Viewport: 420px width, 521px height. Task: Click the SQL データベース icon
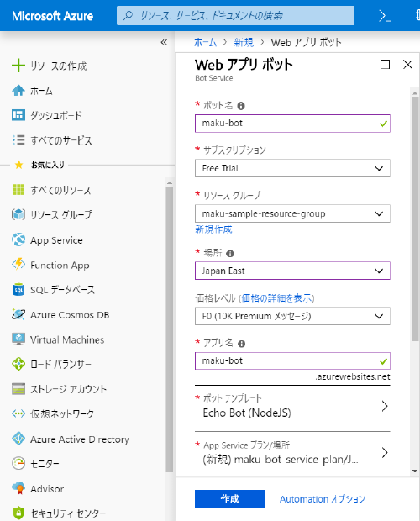coord(18,289)
